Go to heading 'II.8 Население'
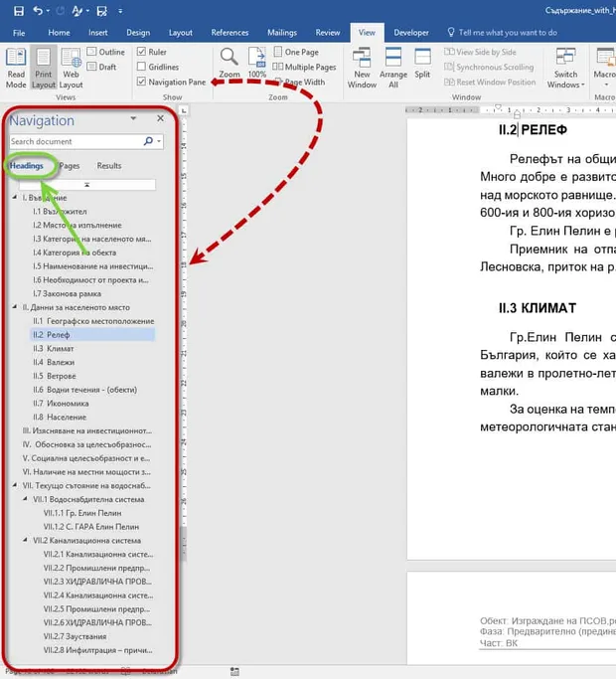Image resolution: width=616 pixels, height=679 pixels. click(60, 418)
